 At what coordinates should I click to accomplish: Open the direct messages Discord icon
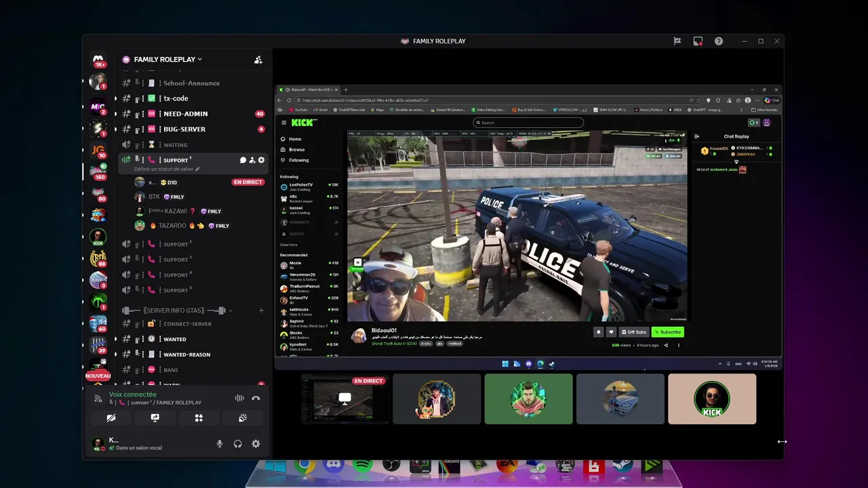pyautogui.click(x=98, y=60)
